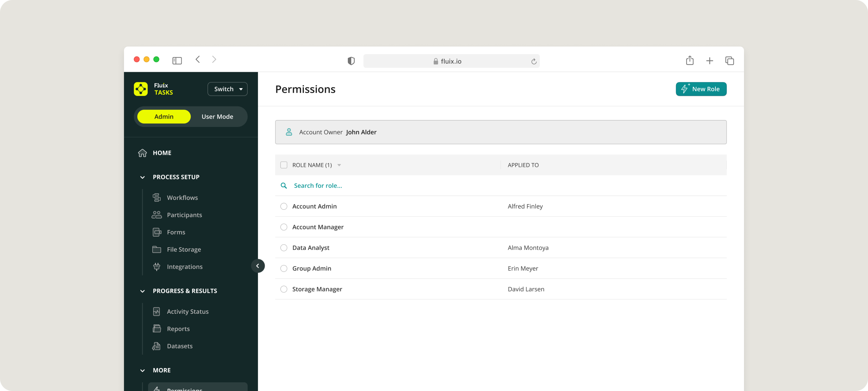Screen dimensions: 868x391
Task: Click the Search for role field
Action: pyautogui.click(x=318, y=186)
